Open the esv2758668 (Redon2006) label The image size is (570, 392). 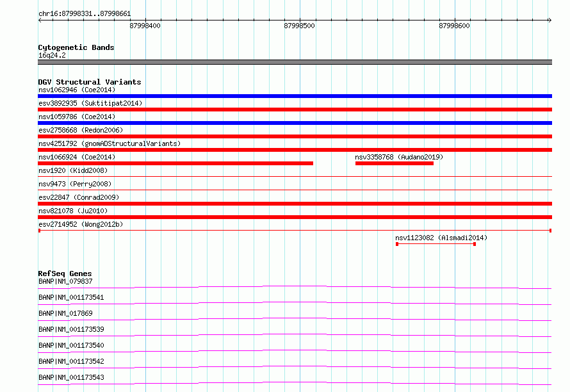click(81, 130)
